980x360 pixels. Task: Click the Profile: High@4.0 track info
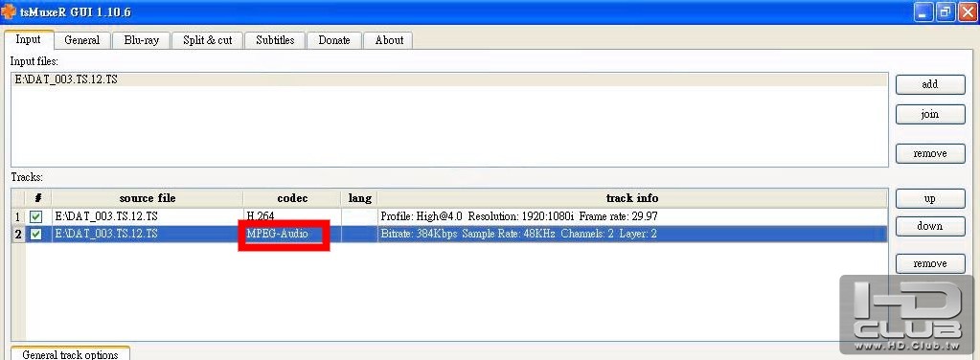(632, 217)
